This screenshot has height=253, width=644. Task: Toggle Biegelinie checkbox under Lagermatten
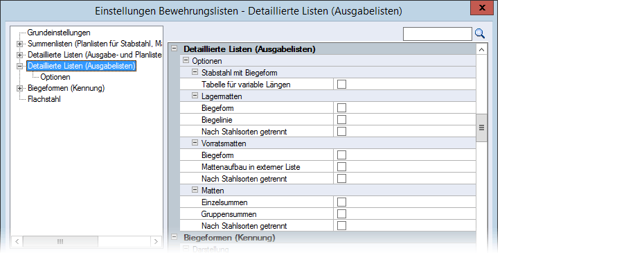(x=341, y=120)
